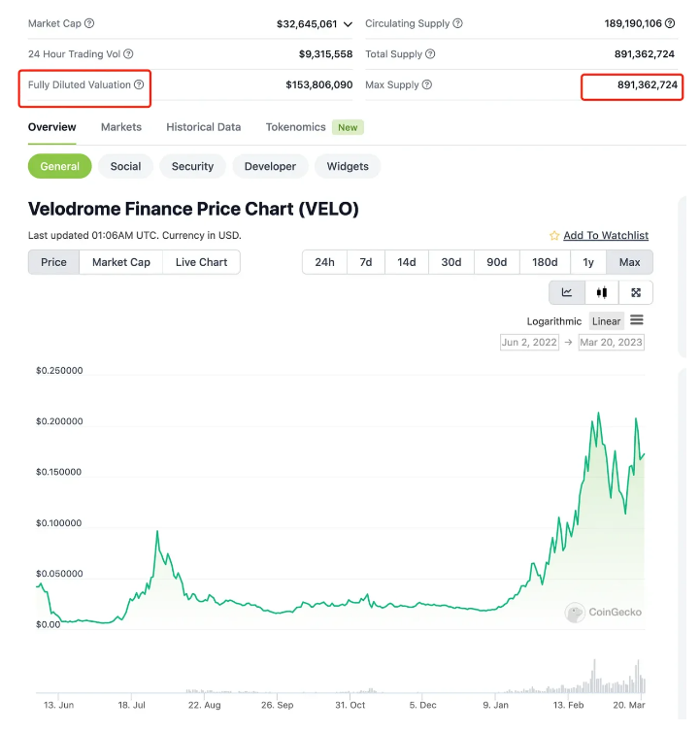Open the chart in fullscreen mode
The height and width of the screenshot is (732, 700).
point(636,293)
